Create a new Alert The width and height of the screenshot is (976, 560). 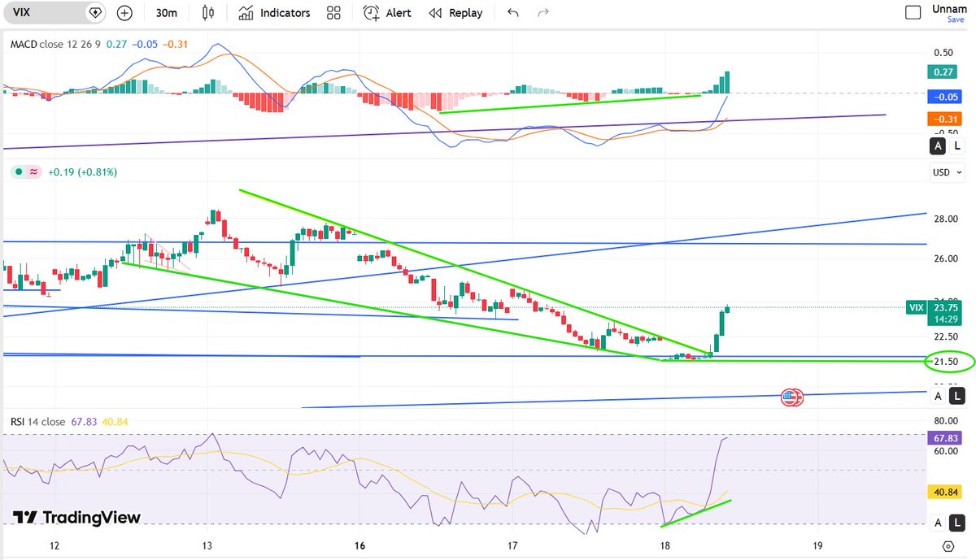[x=387, y=13]
